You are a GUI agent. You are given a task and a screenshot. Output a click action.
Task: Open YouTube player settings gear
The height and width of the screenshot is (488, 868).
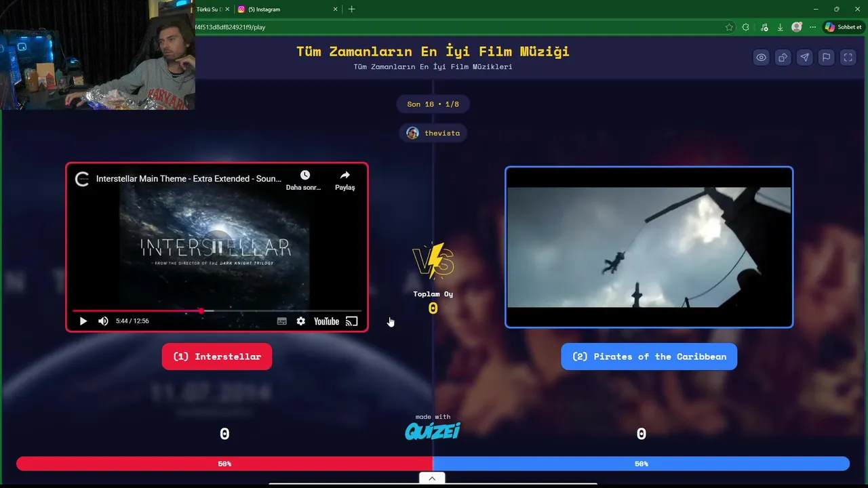[x=301, y=321]
